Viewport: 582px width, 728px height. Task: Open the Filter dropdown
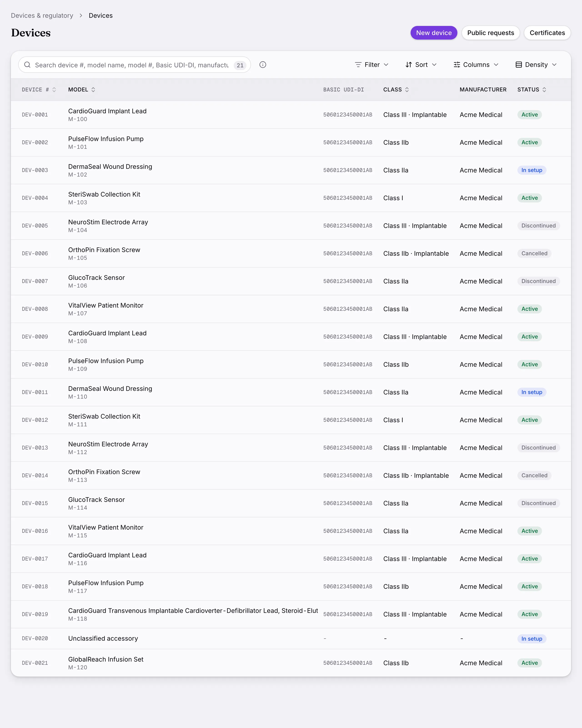pos(372,65)
